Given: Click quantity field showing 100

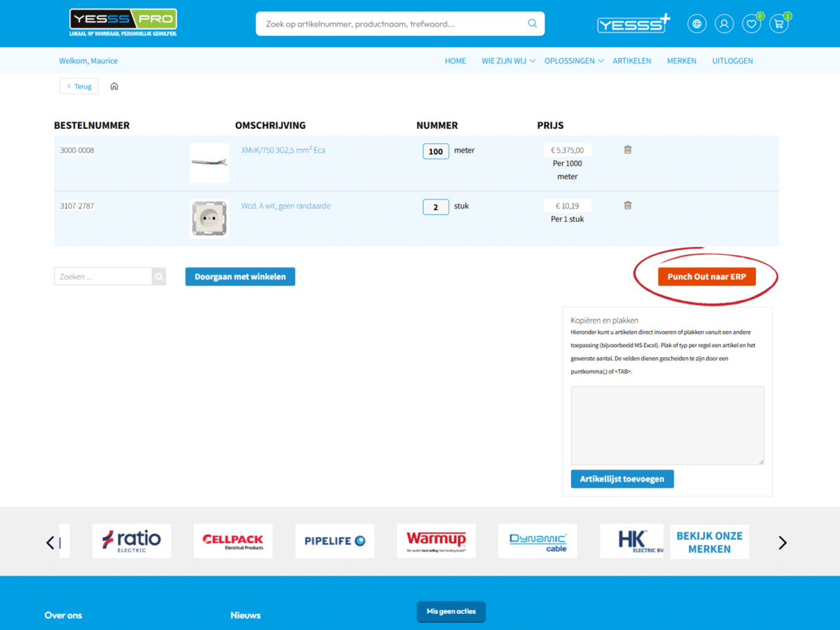Looking at the screenshot, I should point(436,151).
